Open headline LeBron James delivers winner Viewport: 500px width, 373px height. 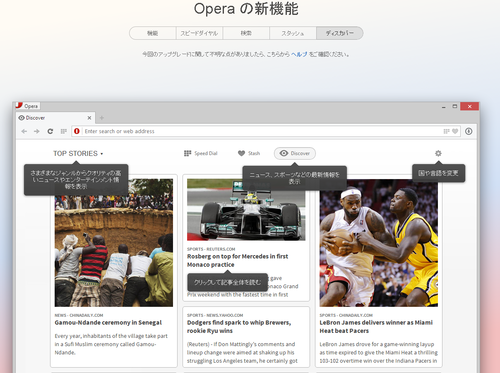(376, 327)
